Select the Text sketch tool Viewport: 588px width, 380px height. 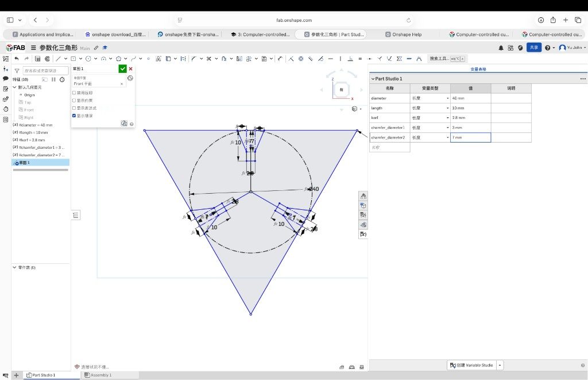pyautogui.click(x=158, y=59)
